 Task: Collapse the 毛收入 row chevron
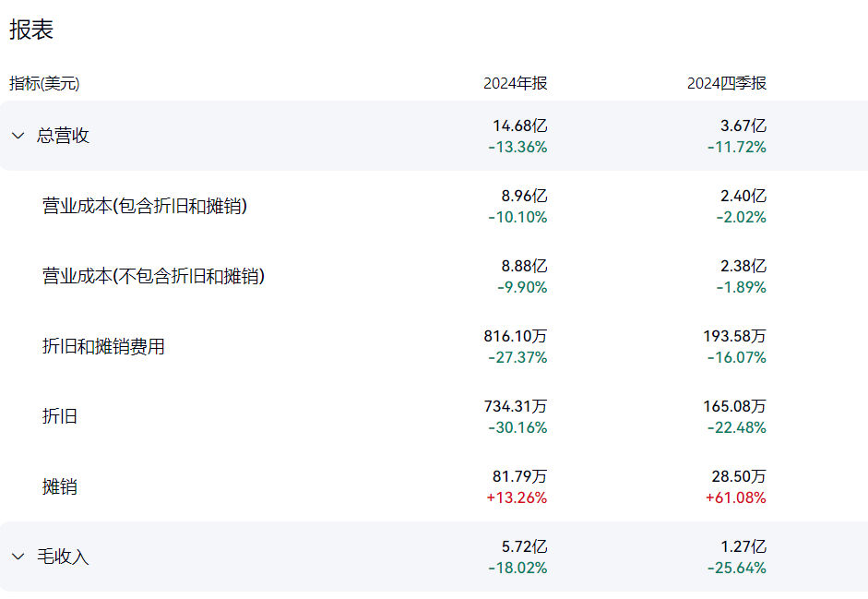click(18, 557)
